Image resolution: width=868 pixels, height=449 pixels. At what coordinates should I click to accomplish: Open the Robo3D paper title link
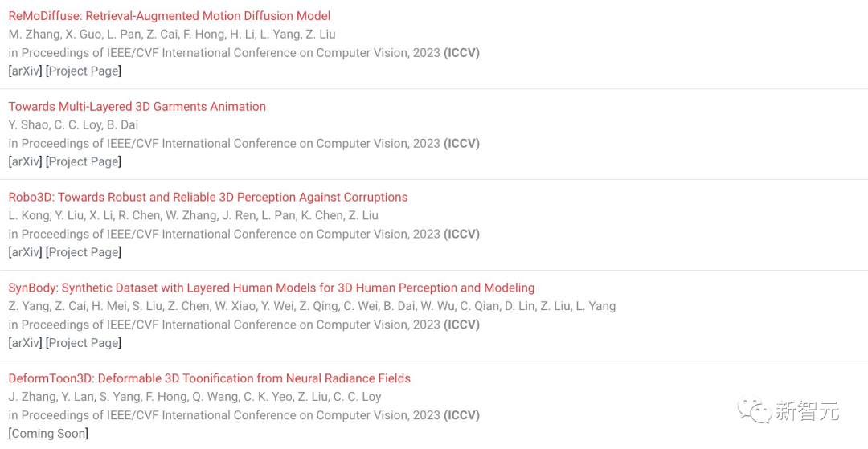(208, 197)
